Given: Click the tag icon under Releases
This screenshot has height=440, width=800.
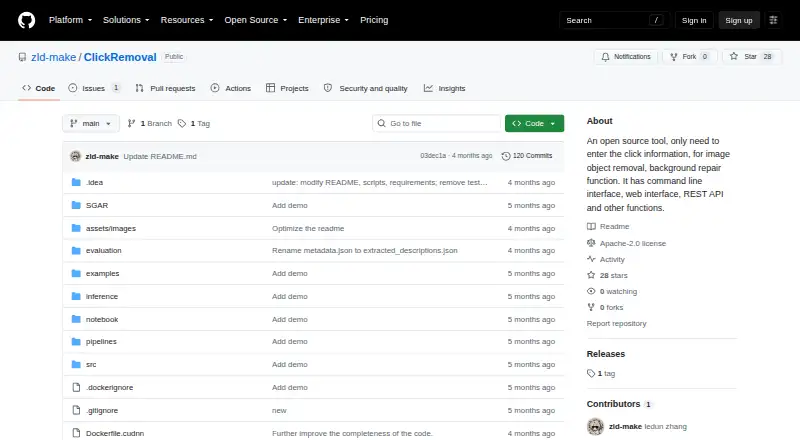Looking at the screenshot, I should click(591, 374).
